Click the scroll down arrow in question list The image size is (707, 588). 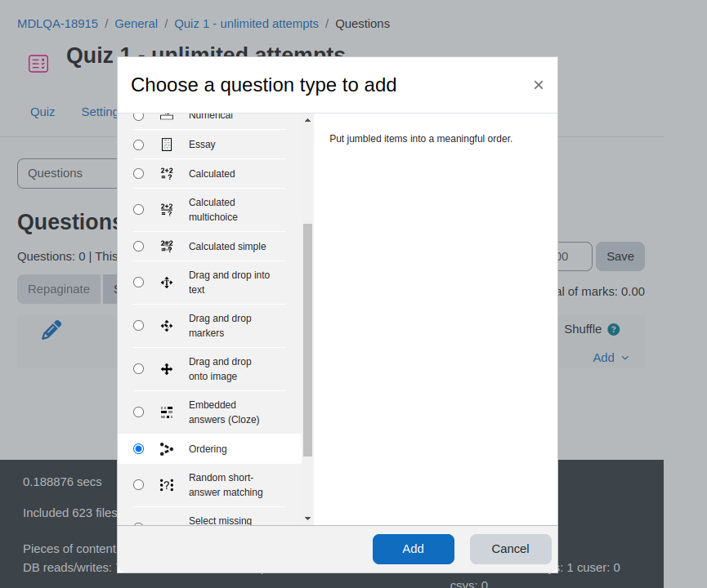(307, 519)
